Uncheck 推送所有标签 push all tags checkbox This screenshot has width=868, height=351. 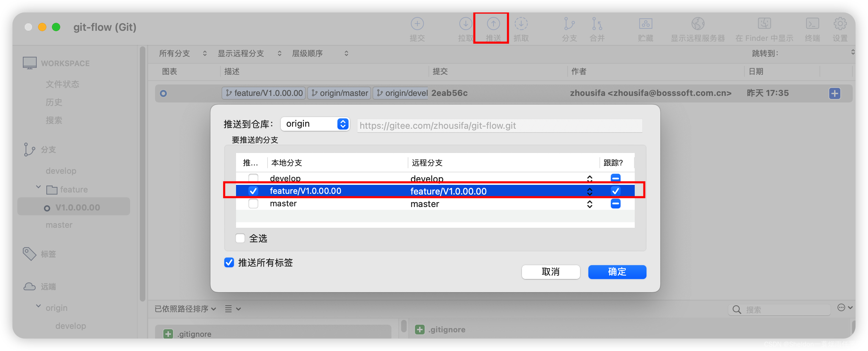tap(229, 262)
